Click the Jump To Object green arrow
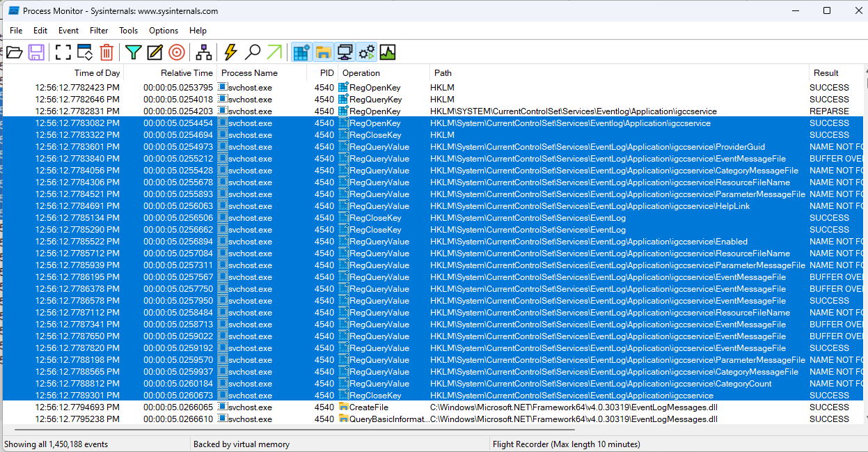Image resolution: width=868 pixels, height=452 pixels. [x=275, y=52]
